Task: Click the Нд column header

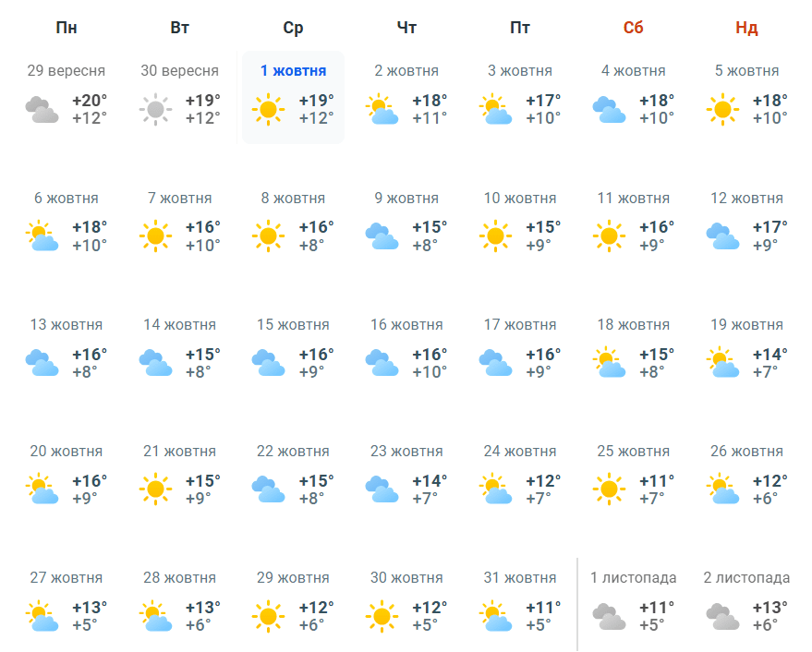Action: pyautogui.click(x=746, y=28)
